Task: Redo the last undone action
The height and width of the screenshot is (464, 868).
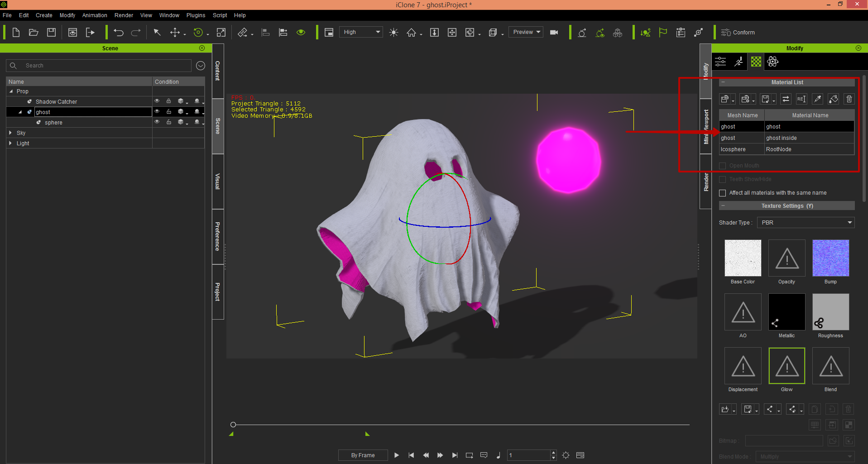Action: (x=135, y=32)
